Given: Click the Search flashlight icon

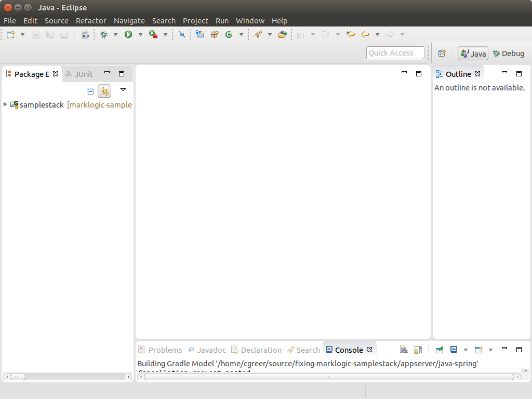Looking at the screenshot, I should [x=258, y=34].
